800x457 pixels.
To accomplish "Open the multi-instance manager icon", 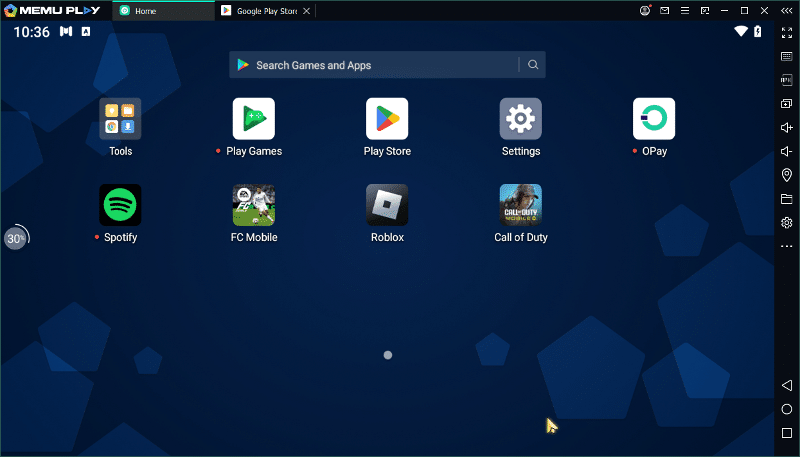I will pyautogui.click(x=787, y=104).
